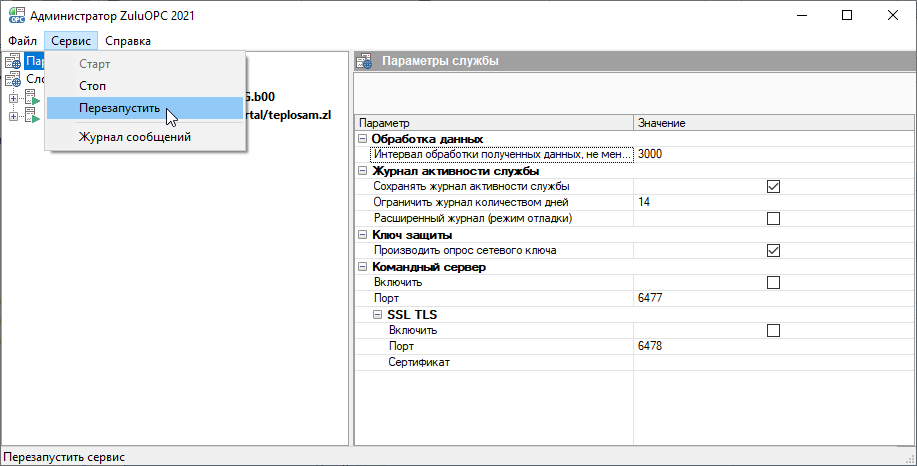
Task: Open the Справка menu
Action: (x=128, y=41)
